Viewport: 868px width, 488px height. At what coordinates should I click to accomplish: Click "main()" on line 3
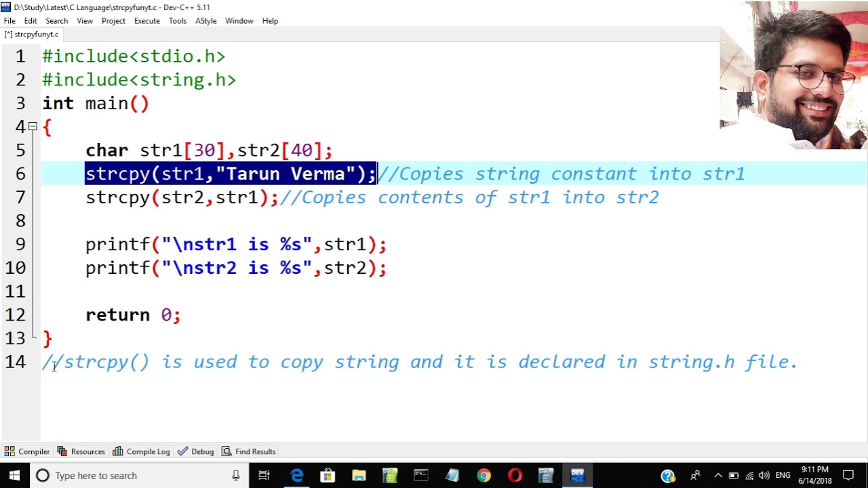[x=117, y=104]
